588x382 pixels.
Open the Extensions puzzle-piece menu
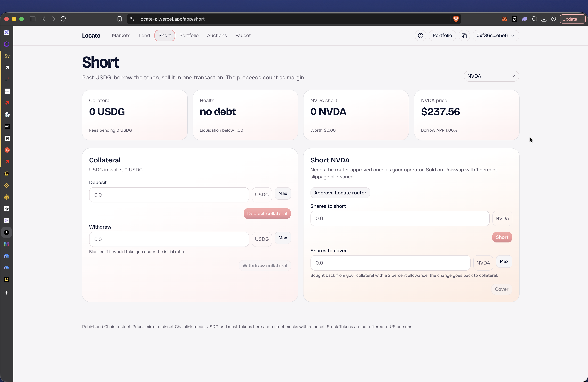(x=534, y=19)
